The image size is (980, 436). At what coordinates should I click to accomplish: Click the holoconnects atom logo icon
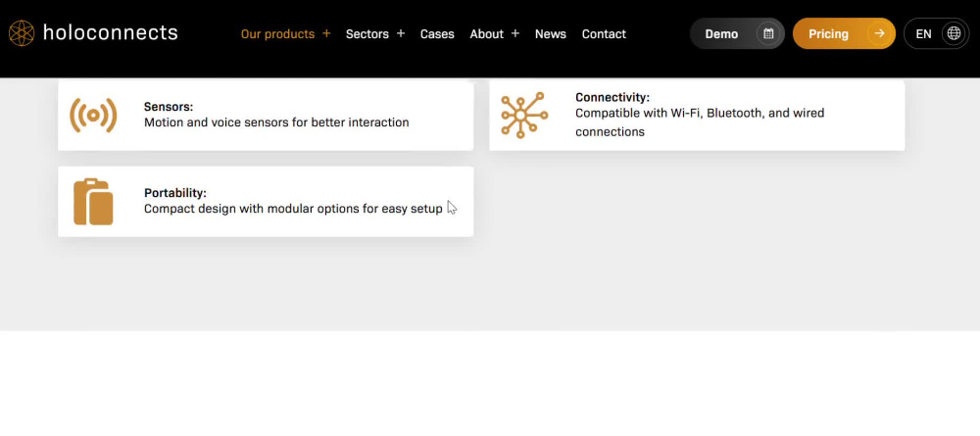tap(22, 33)
